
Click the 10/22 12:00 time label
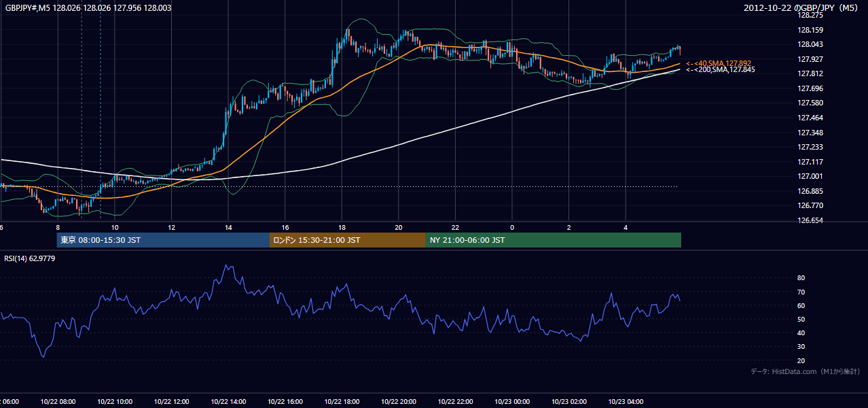point(171,402)
